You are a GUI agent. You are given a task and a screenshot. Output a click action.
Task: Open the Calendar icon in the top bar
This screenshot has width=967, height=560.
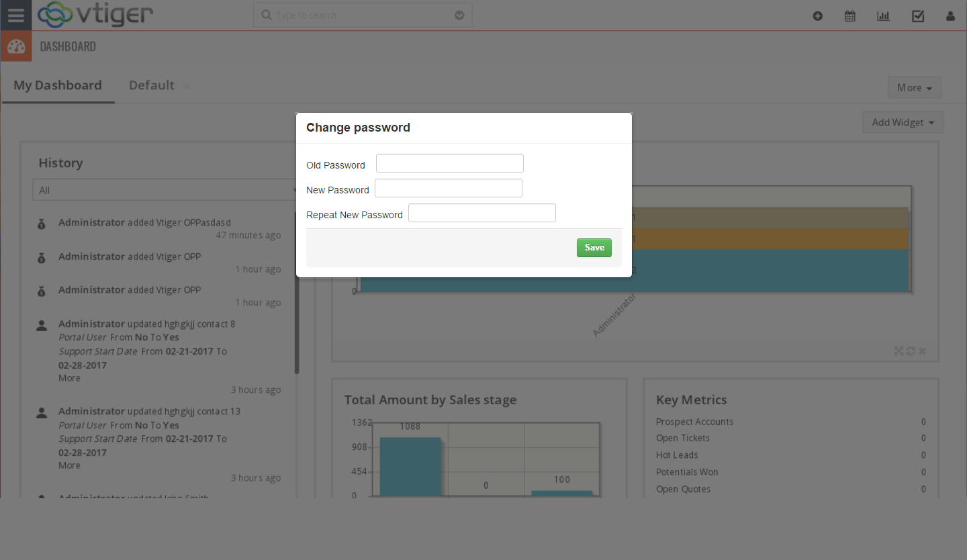tap(849, 15)
